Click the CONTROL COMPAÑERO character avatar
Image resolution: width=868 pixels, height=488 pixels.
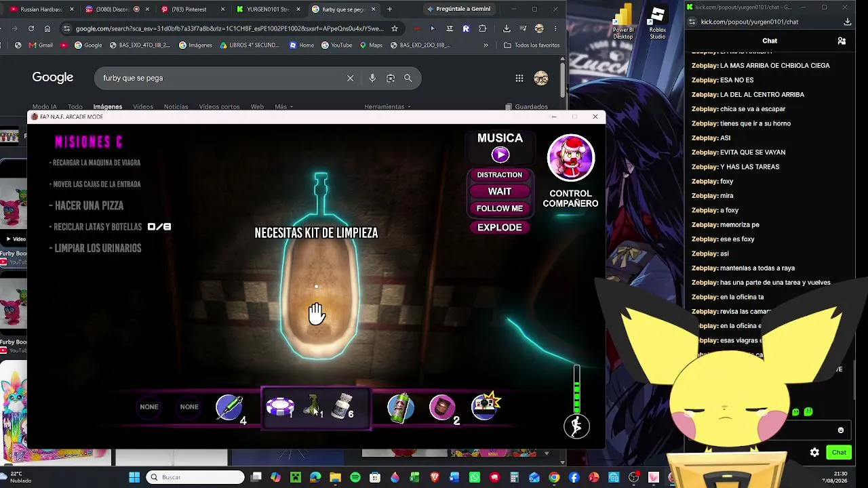click(570, 158)
